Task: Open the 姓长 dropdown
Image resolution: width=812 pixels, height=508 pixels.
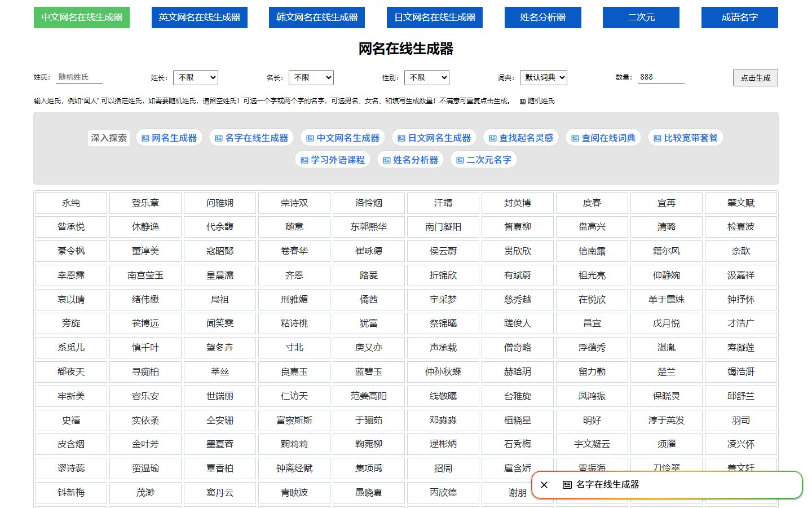Action: point(196,77)
